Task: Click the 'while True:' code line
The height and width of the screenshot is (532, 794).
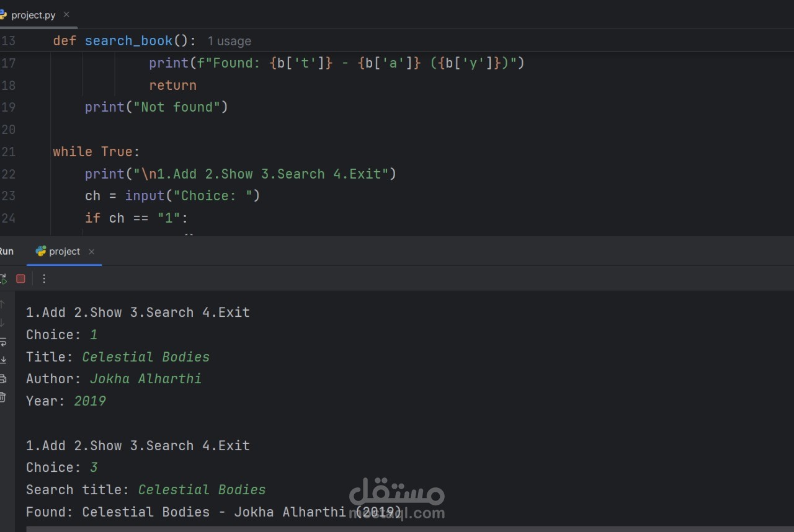Action: click(97, 151)
